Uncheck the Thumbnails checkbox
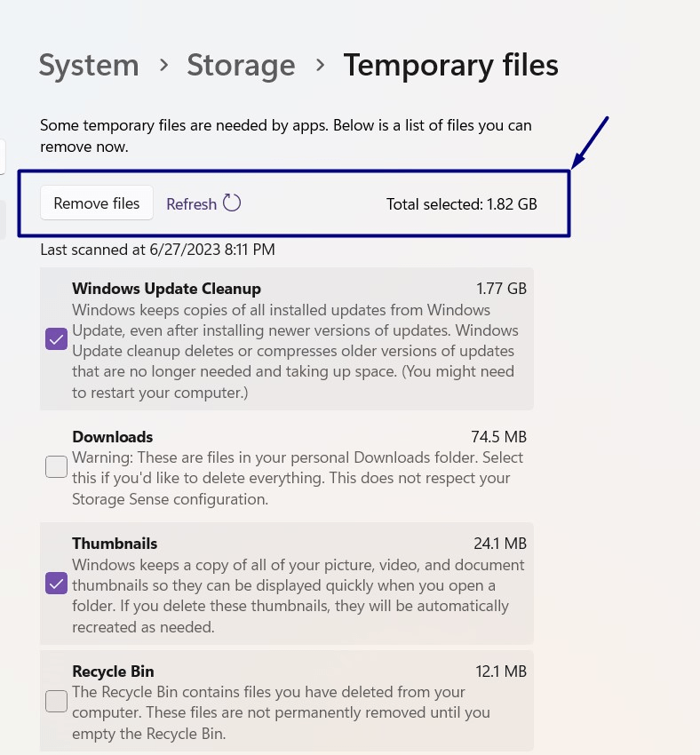Screen dimensions: 700x755 coord(56,584)
